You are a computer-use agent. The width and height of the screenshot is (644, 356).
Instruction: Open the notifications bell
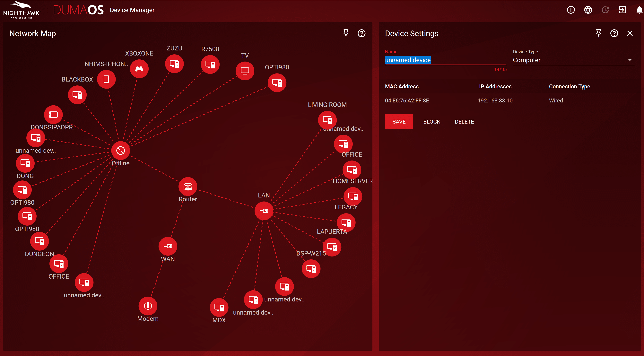tap(639, 10)
